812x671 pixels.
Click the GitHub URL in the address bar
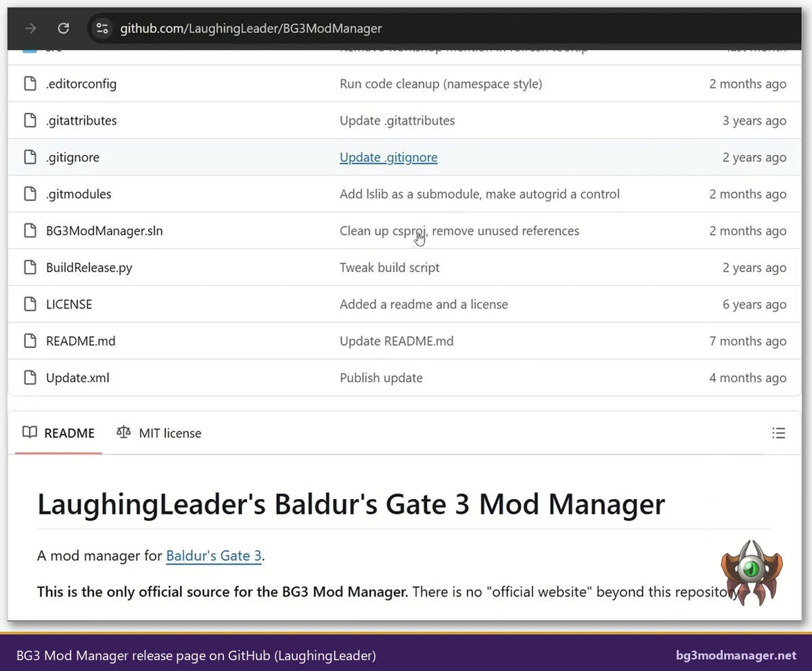pyautogui.click(x=251, y=28)
